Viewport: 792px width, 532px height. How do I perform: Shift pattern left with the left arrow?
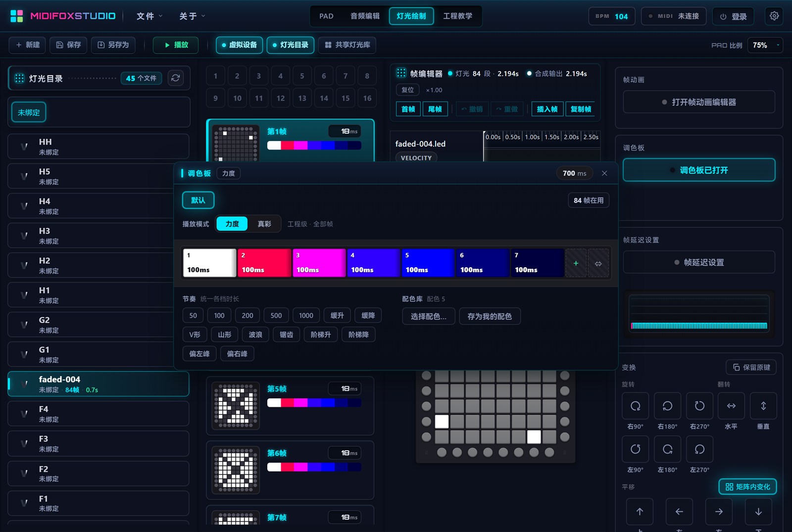(x=679, y=512)
